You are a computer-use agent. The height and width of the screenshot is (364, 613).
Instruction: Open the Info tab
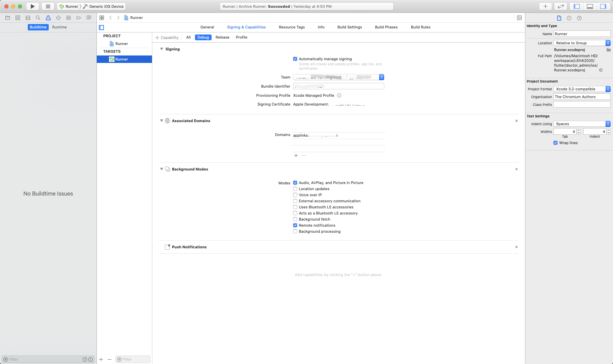click(x=321, y=27)
